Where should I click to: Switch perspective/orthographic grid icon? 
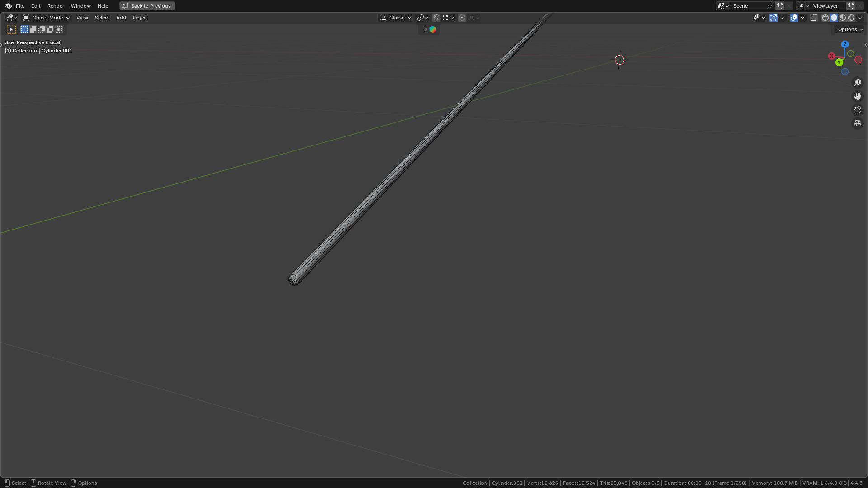858,123
